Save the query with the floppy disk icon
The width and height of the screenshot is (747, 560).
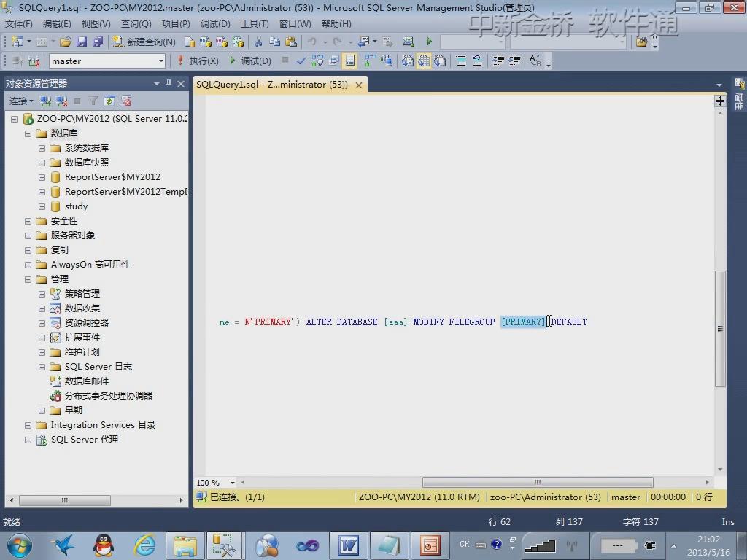coord(82,42)
